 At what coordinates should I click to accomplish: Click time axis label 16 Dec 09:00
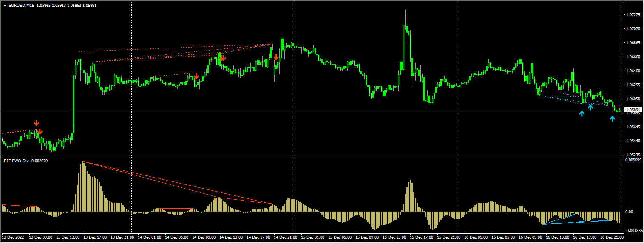coord(531,237)
